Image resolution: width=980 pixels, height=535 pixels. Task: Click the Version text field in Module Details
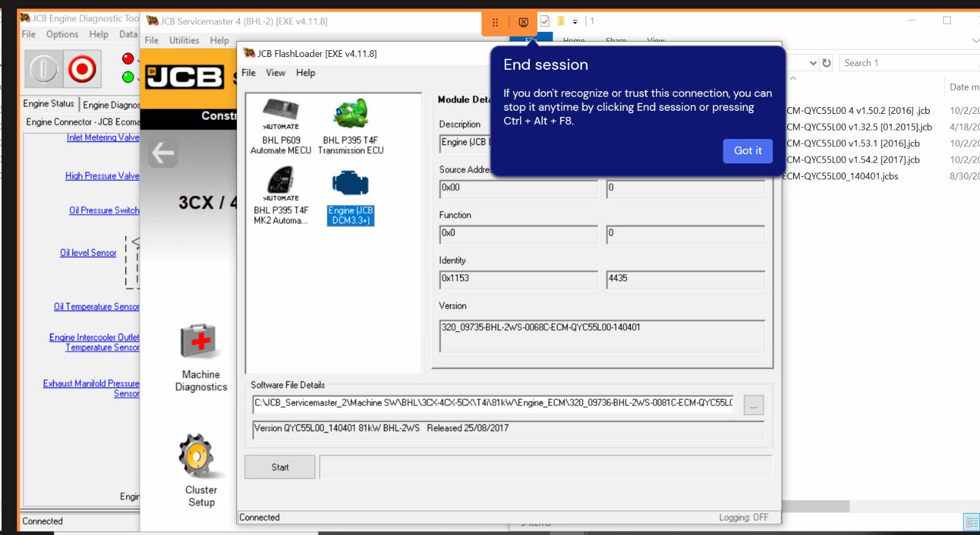(x=602, y=336)
